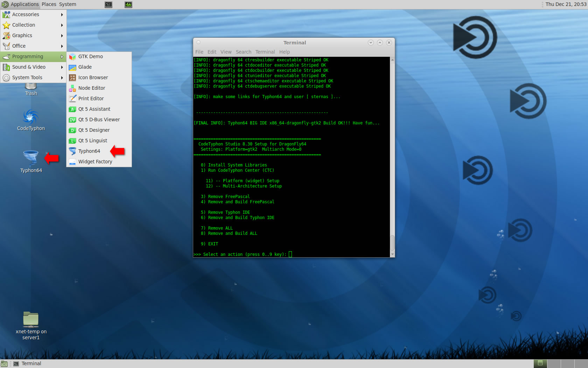588x368 pixels.
Task: Click the Terminal window title bar
Action: point(294,43)
